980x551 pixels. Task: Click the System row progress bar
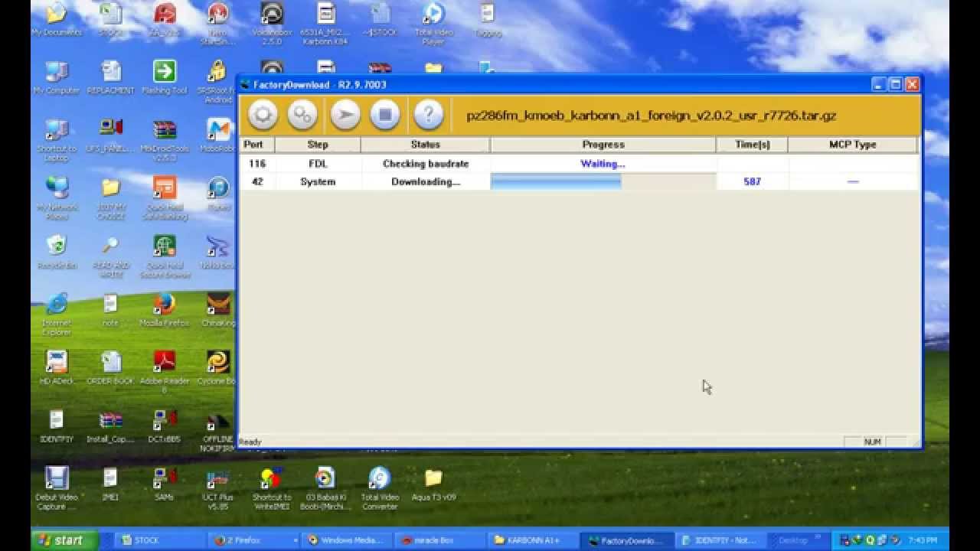[x=603, y=182]
